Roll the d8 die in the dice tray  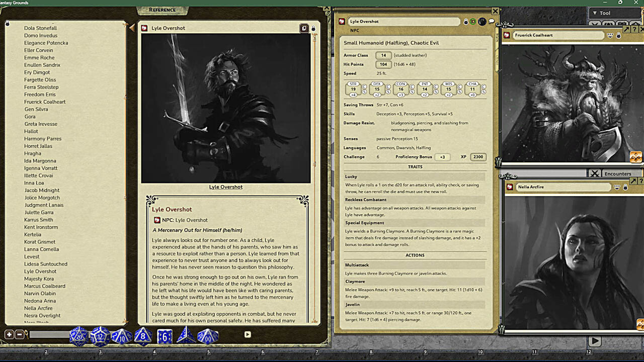pos(142,335)
